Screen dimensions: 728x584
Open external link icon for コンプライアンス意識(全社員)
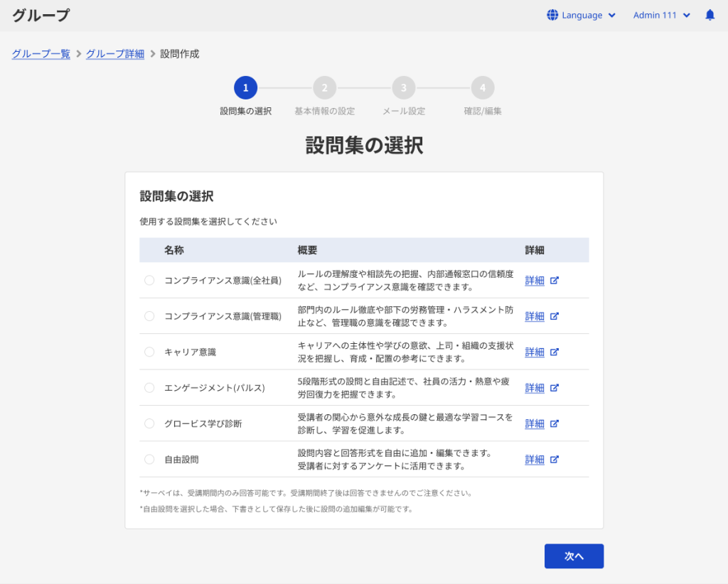(555, 280)
